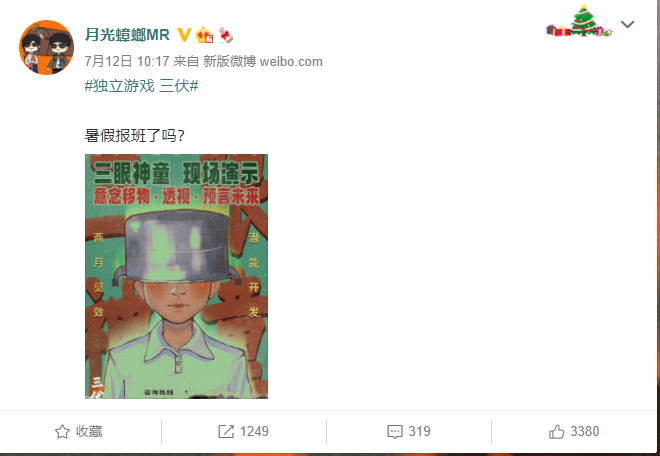The image size is (660, 456).
Task: Enlarge the 三眼神童 poster image
Action: [176, 276]
